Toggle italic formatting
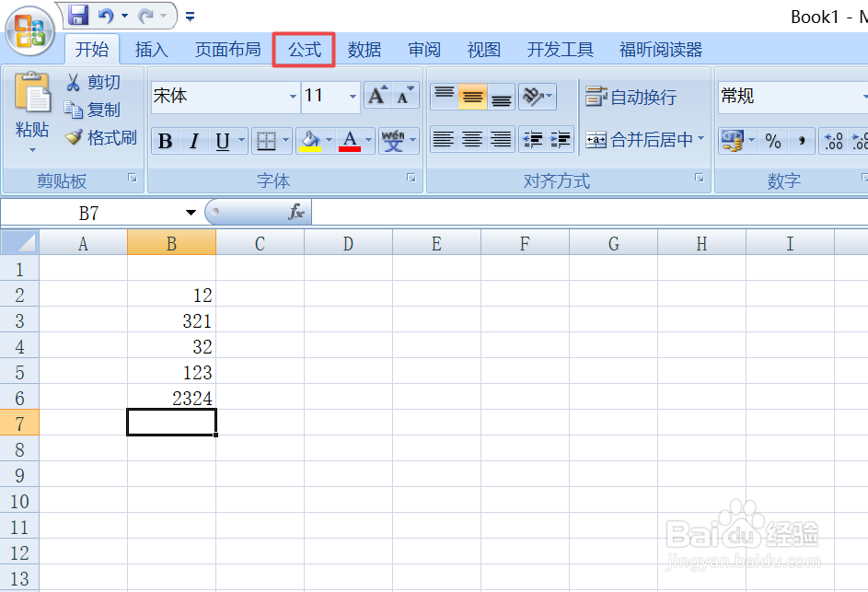The height and width of the screenshot is (592, 868). (x=193, y=140)
